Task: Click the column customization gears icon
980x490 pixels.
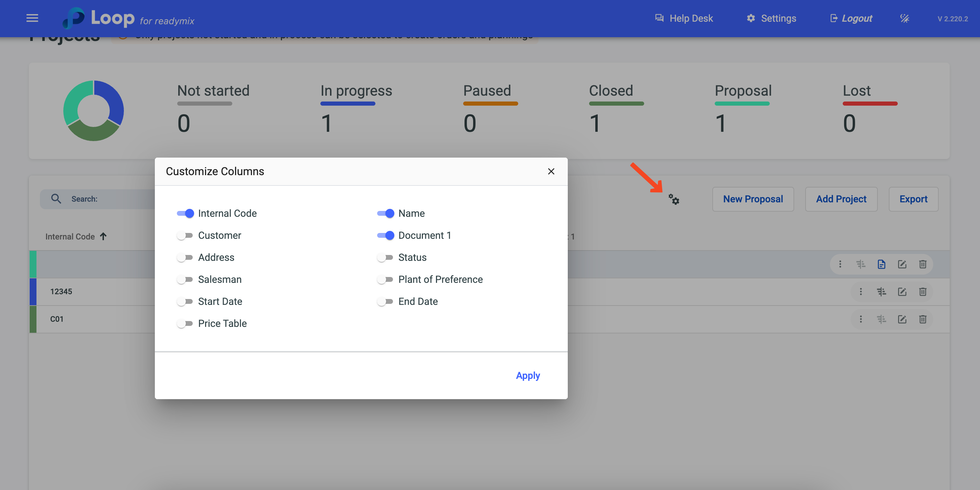Action: pyautogui.click(x=674, y=199)
